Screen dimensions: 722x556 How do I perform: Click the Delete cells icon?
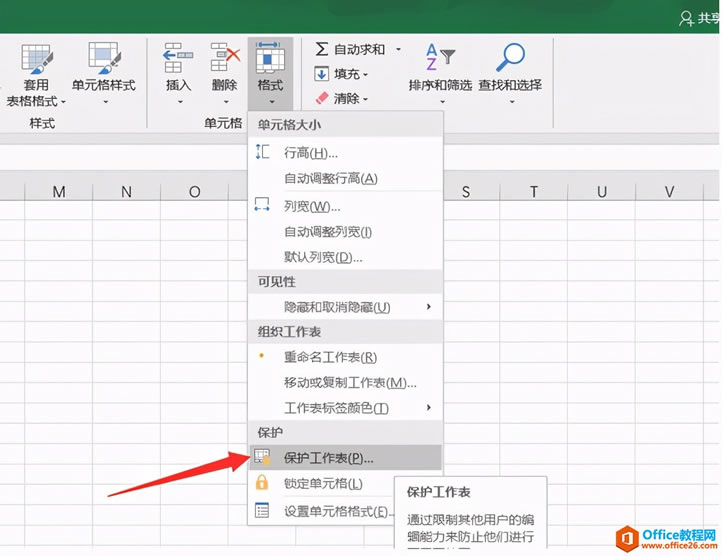point(225,58)
